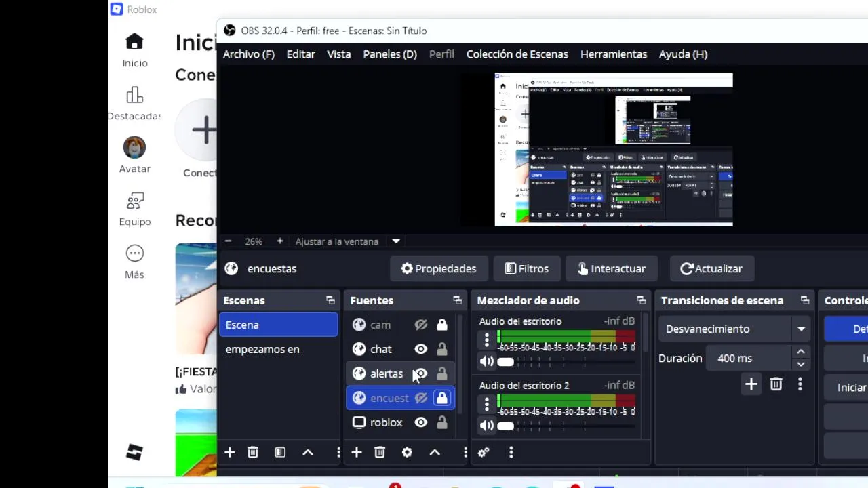Open Paneles (D) menu
The height and width of the screenshot is (488, 868).
click(390, 54)
